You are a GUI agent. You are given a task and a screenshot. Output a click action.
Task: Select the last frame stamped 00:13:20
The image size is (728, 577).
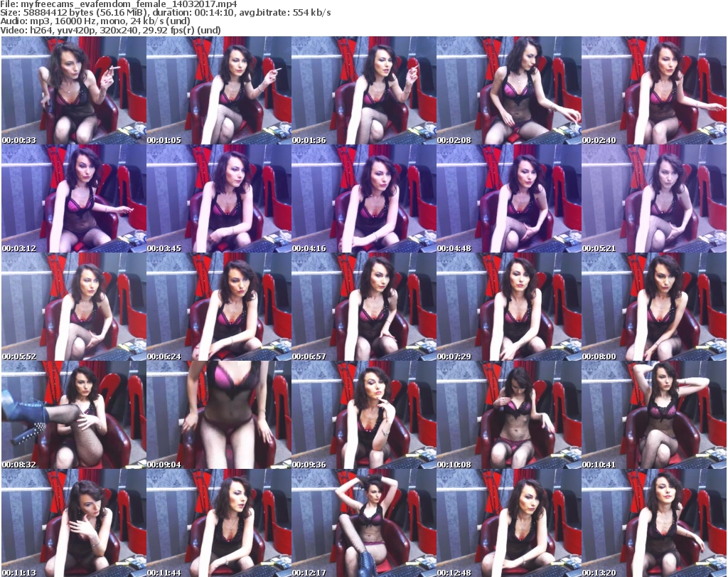654,523
